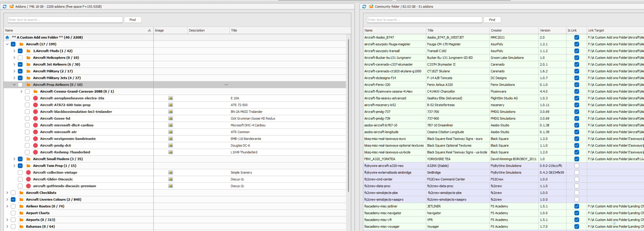Click Find button in Addons panel

coord(132,20)
